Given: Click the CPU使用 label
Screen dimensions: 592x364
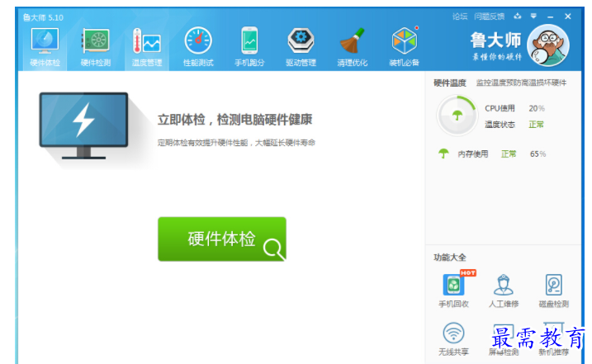Looking at the screenshot, I should click(500, 108).
